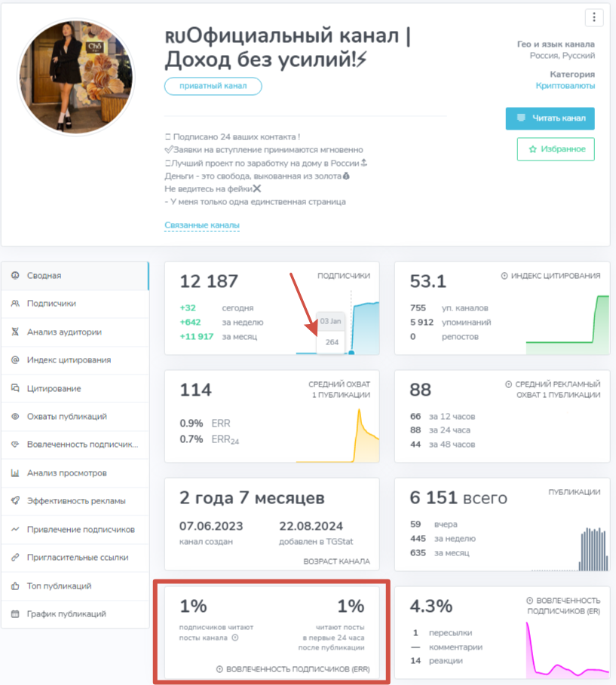Image resolution: width=616 pixels, height=685 pixels.
Task: Open Индекс цитирования menu item
Action: pos(75,360)
